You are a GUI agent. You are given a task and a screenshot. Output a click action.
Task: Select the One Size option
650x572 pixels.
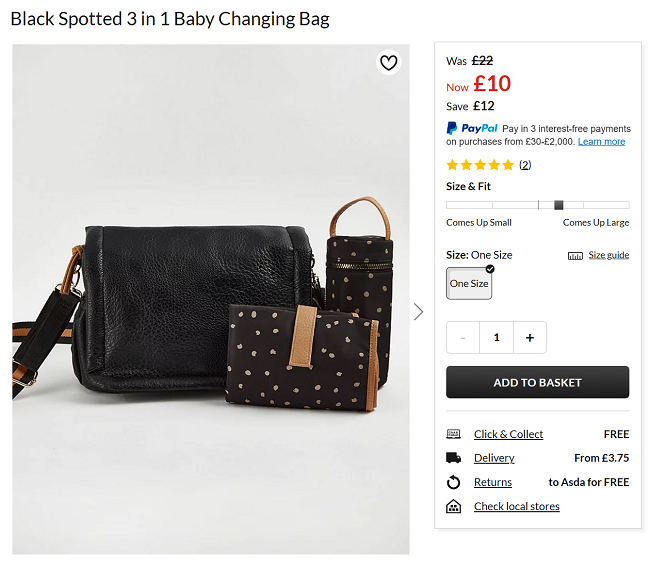[x=469, y=283]
